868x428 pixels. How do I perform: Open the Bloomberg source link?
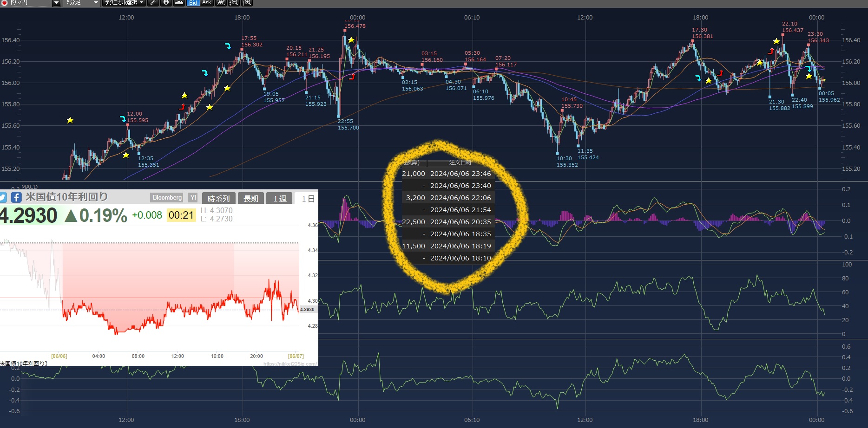(167, 198)
